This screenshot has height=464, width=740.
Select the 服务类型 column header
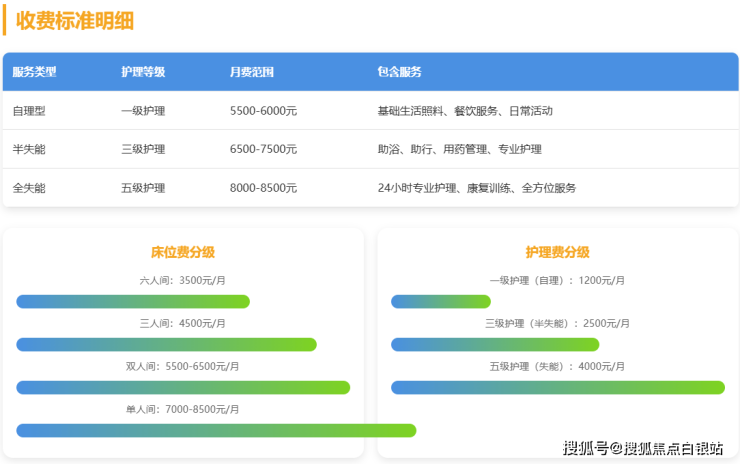tap(35, 72)
